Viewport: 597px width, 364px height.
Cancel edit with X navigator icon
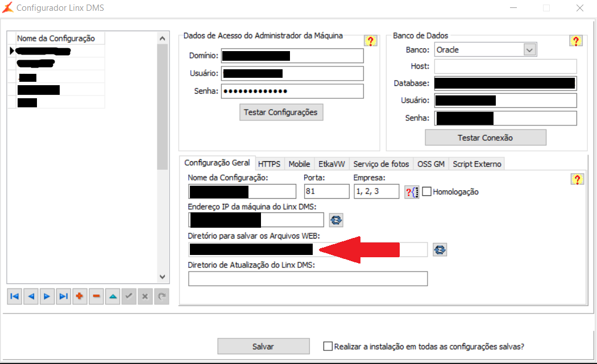click(x=145, y=296)
